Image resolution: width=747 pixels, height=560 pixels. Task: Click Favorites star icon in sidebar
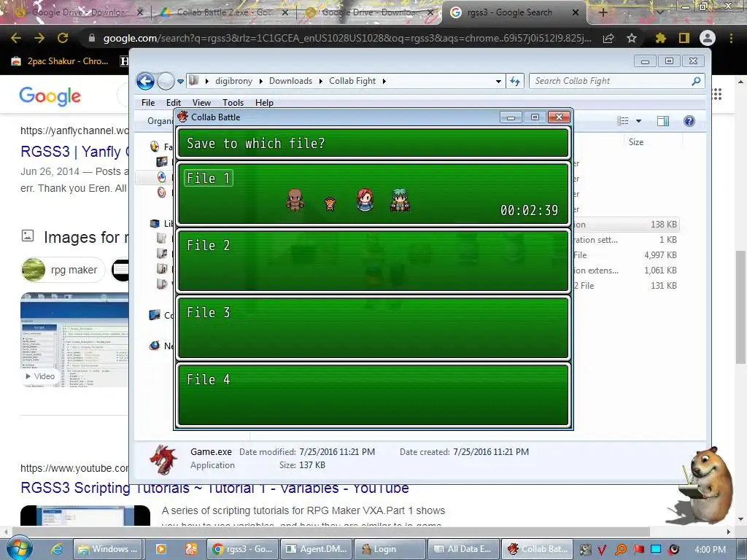coord(155,147)
